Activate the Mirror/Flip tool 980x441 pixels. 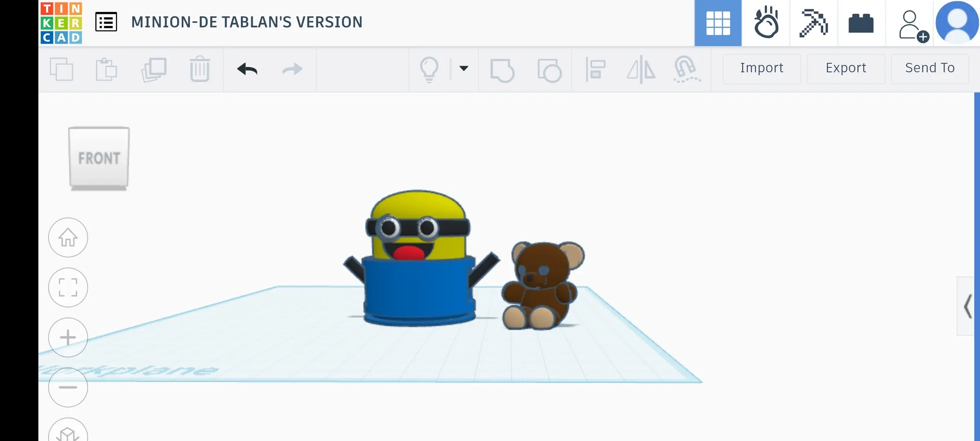point(641,69)
